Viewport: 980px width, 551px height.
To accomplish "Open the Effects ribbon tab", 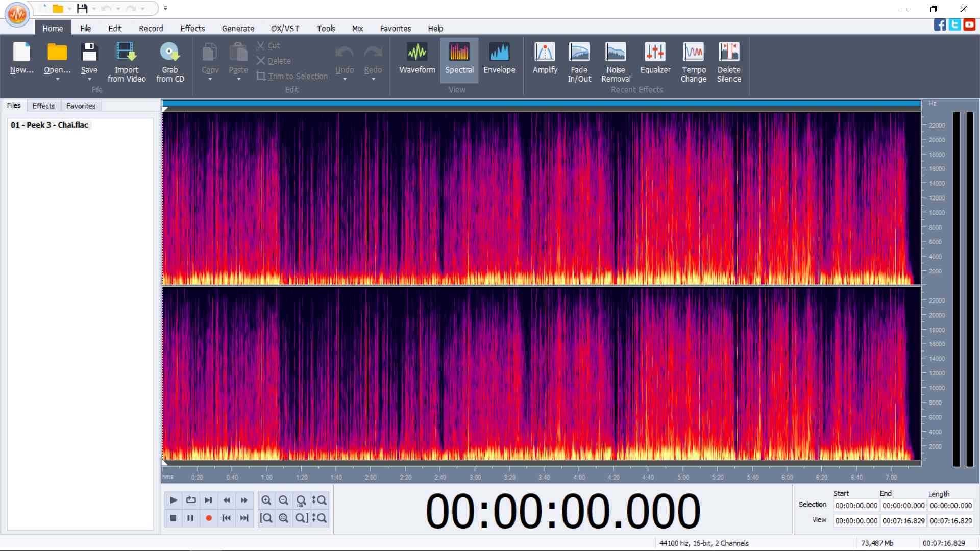I will [x=192, y=29].
